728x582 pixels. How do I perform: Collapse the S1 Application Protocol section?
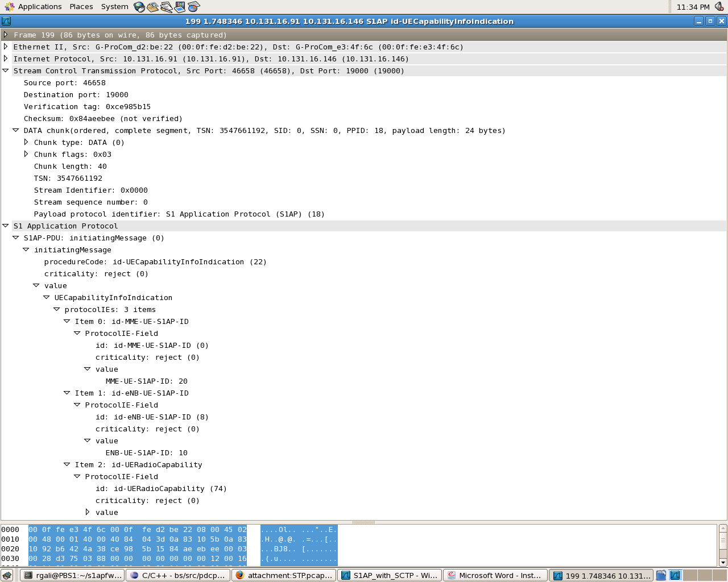pyautogui.click(x=6, y=226)
